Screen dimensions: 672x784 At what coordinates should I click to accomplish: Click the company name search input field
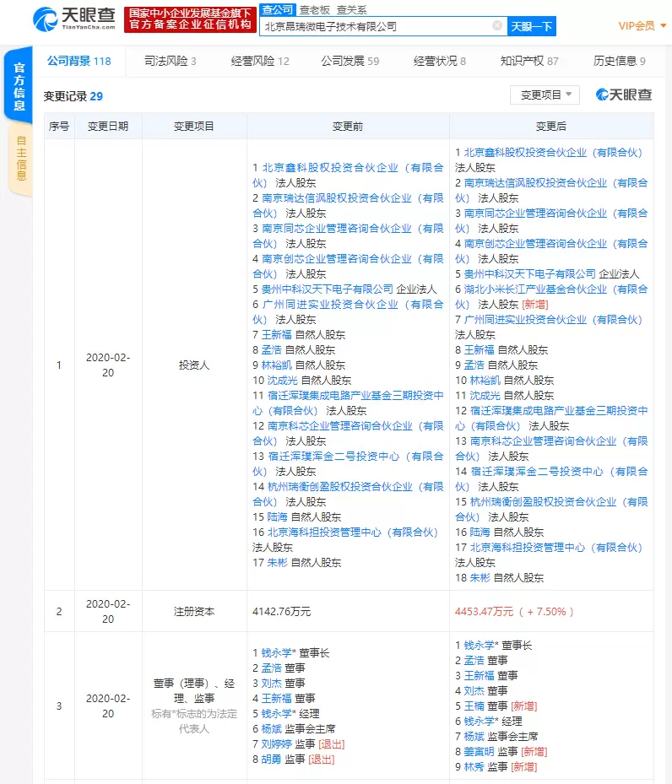click(x=376, y=26)
